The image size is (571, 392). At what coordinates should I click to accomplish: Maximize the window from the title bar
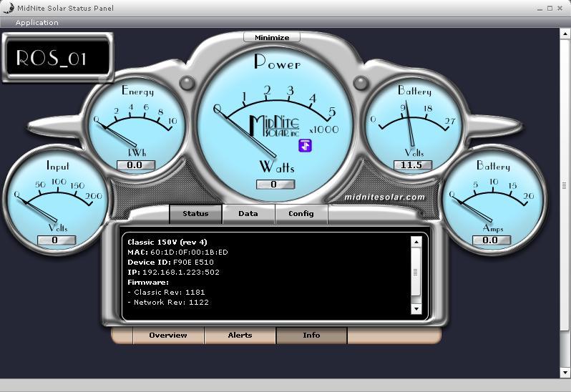(550, 9)
